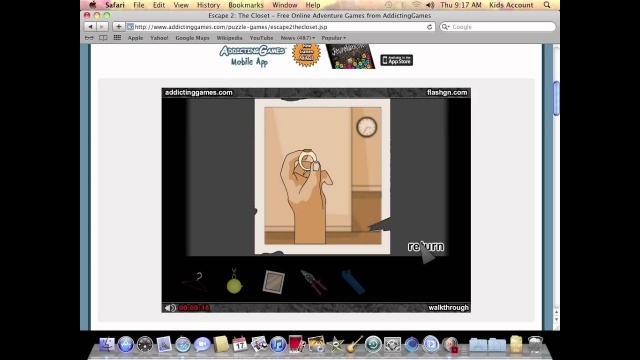Viewport: 640px width, 360px height.
Task: Click the Jewel game banner thumbnail
Action: 351,56
